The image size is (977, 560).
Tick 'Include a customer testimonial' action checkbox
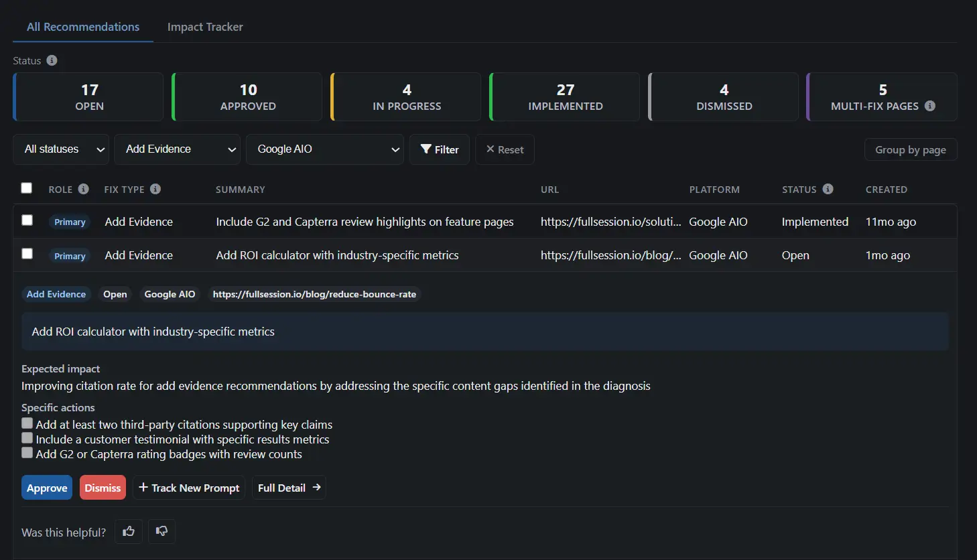click(27, 437)
